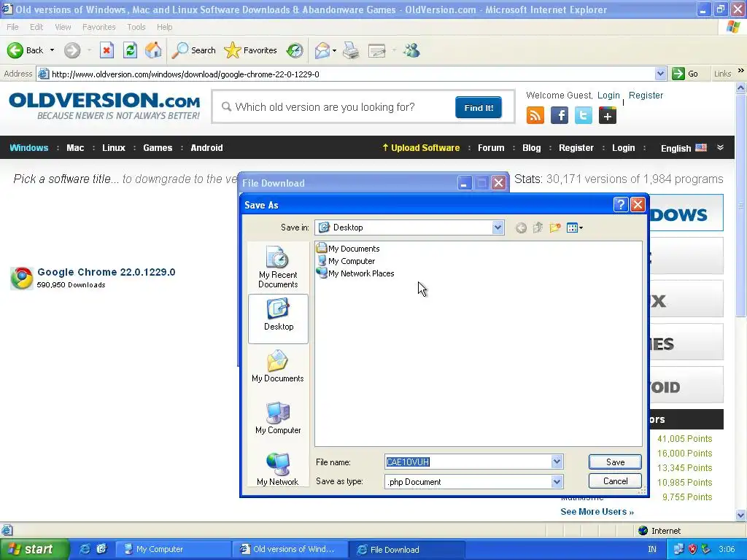Click the IE Forward arrow button

[x=72, y=50]
